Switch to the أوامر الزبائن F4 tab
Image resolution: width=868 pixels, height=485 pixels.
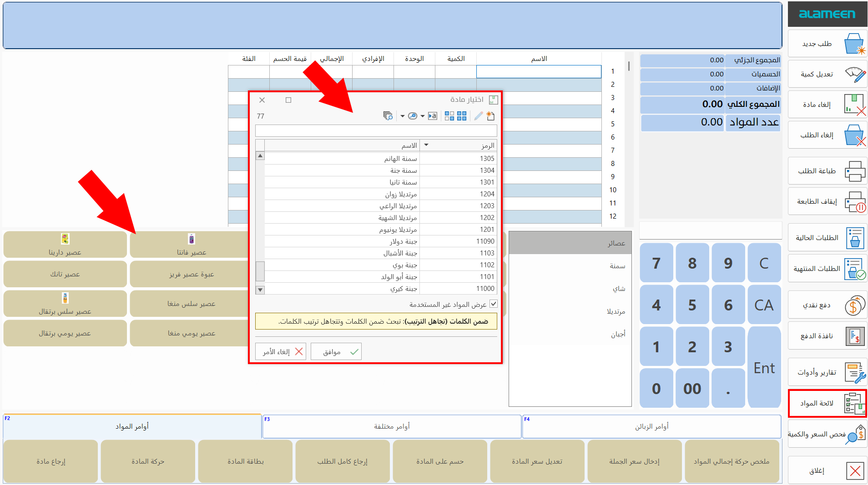651,426
